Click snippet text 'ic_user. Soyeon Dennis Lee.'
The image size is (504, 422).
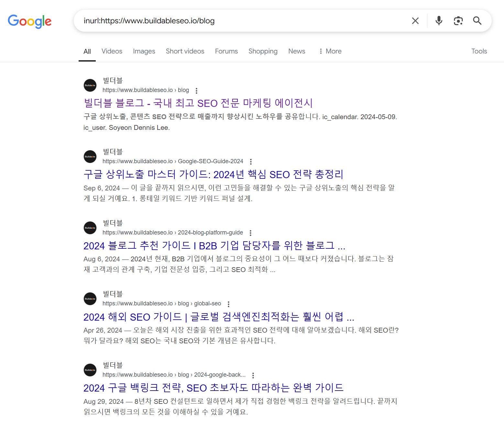click(x=126, y=128)
